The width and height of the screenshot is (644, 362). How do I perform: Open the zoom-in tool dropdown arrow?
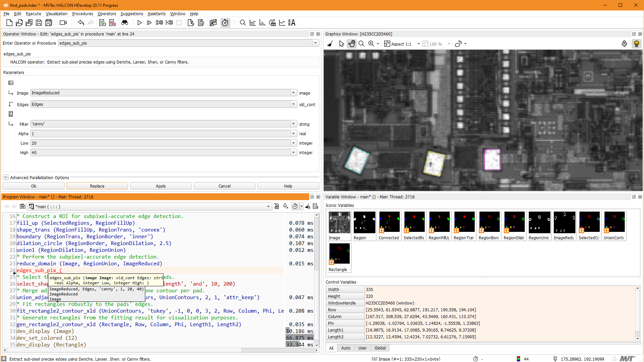pyautogui.click(x=378, y=44)
